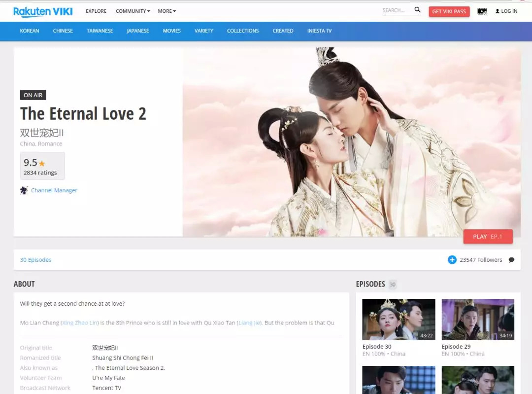Click the user icon beside LOG IN
532x394 pixels.
[x=498, y=11]
